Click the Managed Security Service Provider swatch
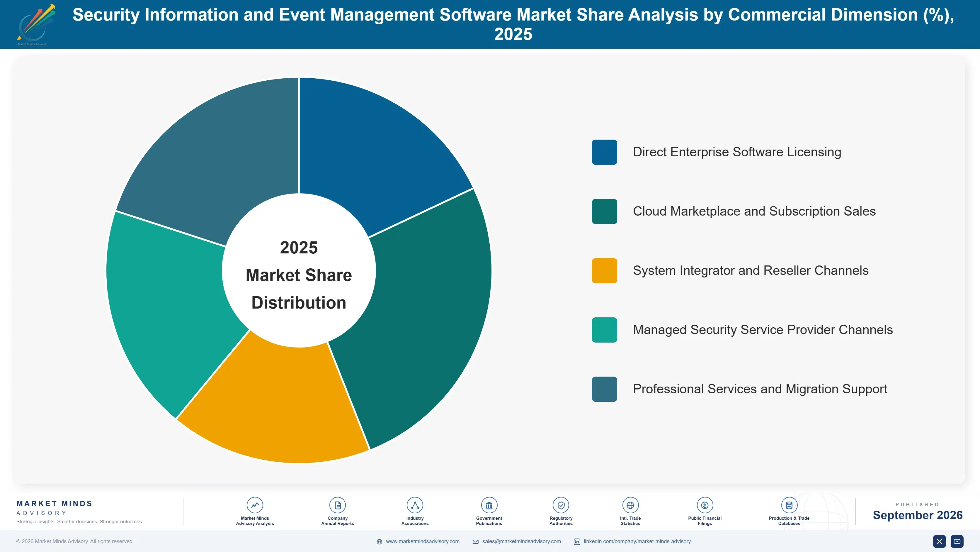980x552 pixels. tap(604, 330)
